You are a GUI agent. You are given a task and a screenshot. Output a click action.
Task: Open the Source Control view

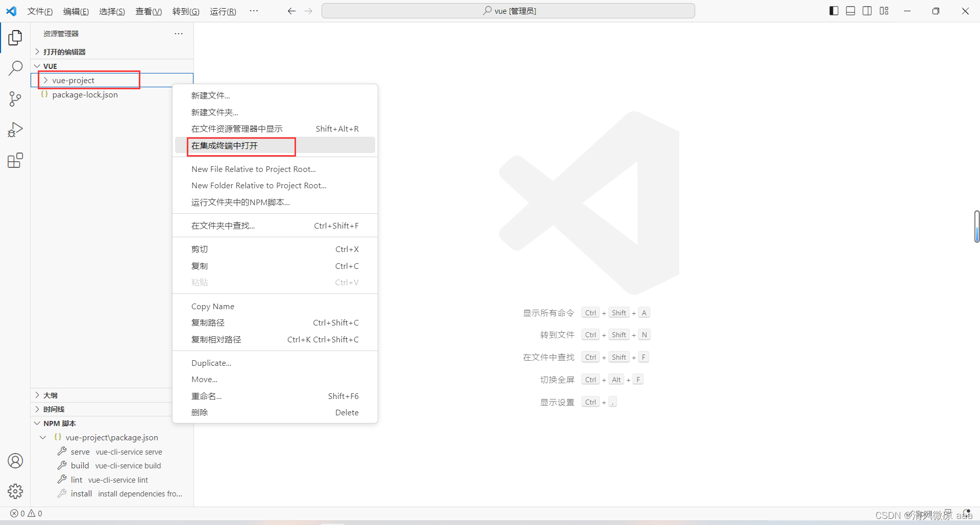(x=15, y=99)
